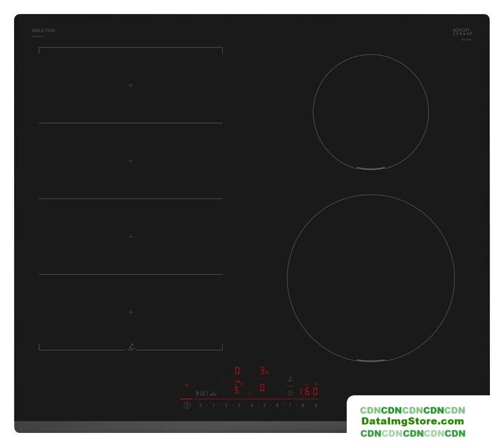Tap the flex zone icon at the bottom of the left cooking area

pos(131,346)
